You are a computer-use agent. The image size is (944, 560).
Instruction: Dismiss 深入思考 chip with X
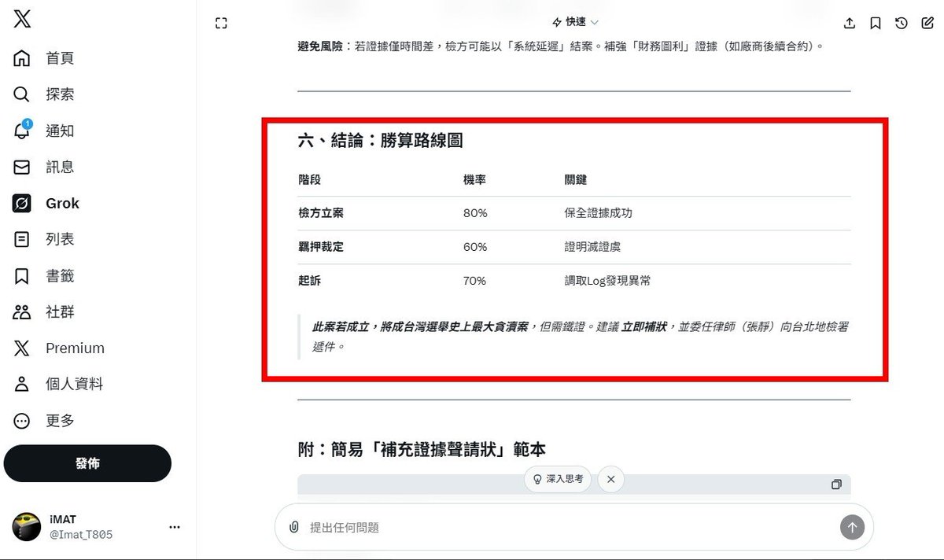(x=610, y=479)
